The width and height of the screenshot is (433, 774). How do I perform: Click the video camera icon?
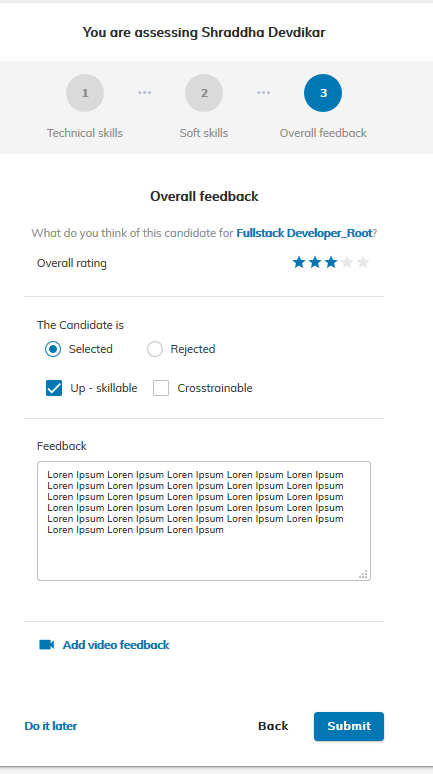(46, 645)
